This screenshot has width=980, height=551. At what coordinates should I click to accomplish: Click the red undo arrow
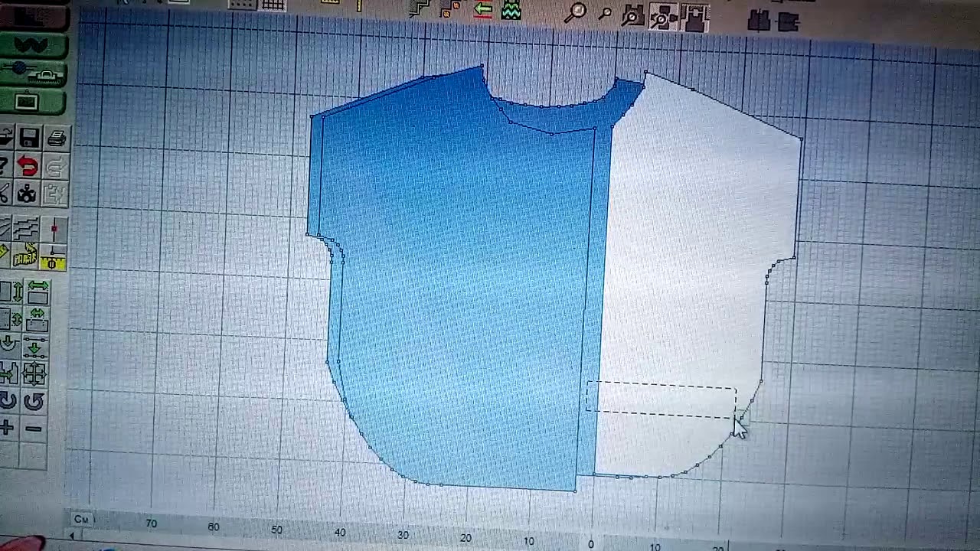(28, 166)
